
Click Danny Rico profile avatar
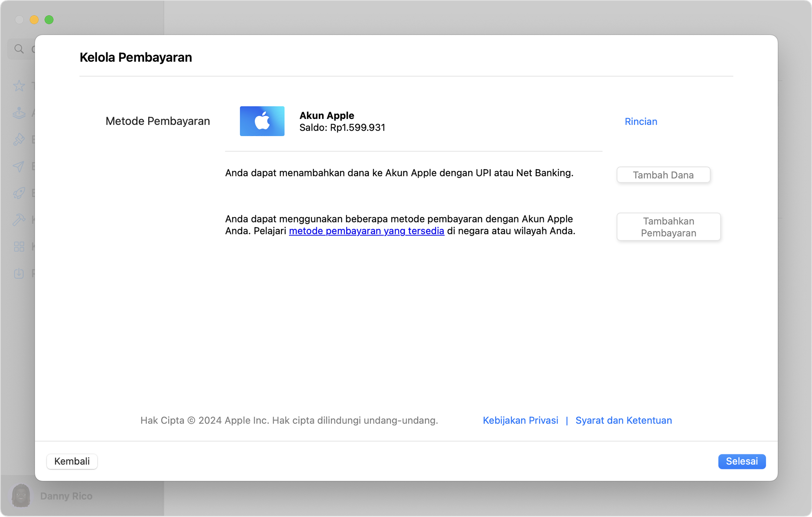pyautogui.click(x=21, y=496)
